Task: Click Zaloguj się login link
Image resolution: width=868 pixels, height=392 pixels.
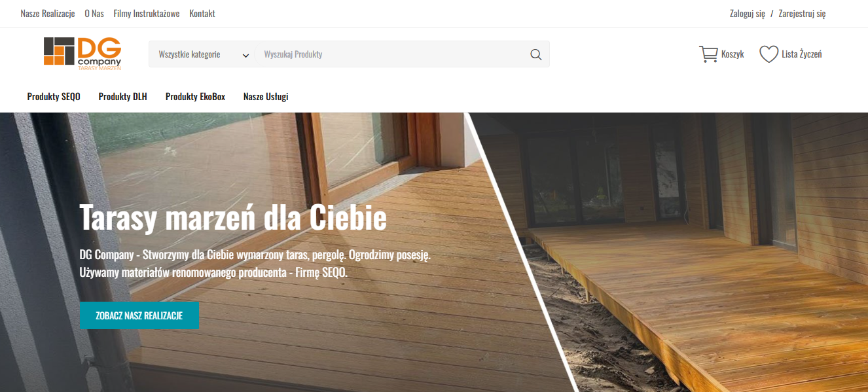Action: [x=748, y=14]
